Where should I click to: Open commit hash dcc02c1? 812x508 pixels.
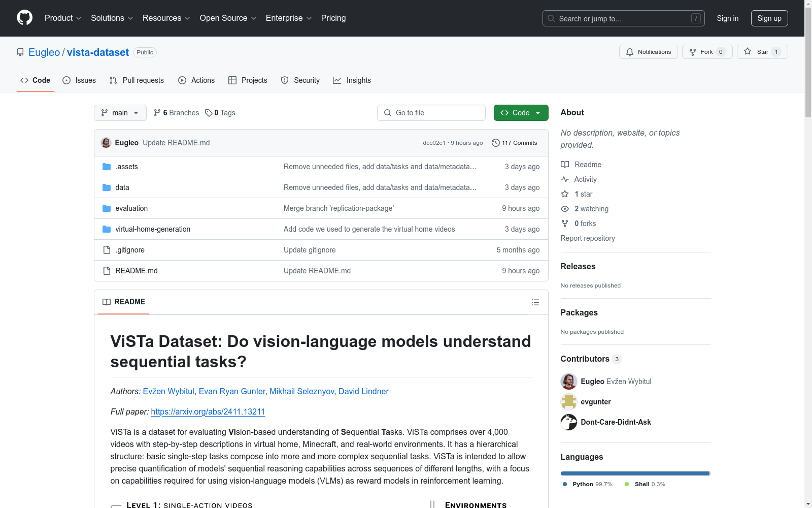click(x=434, y=143)
